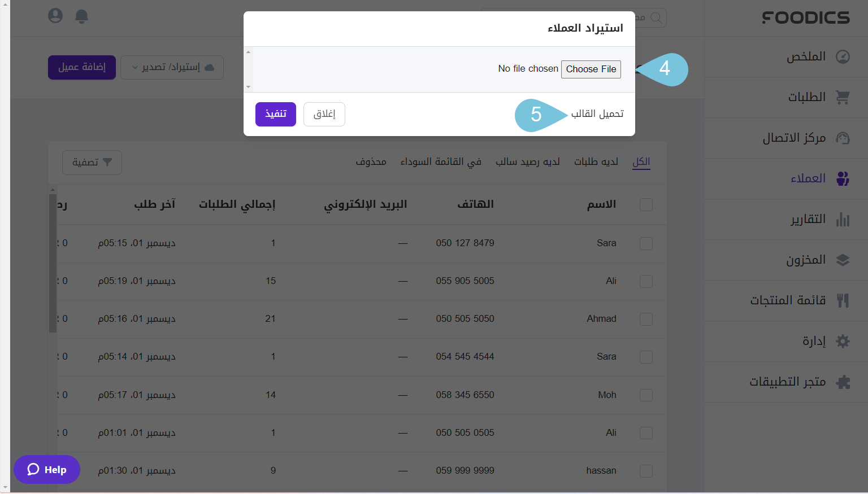Click the Inventory (المخزون) layers icon
868x494 pixels.
tap(843, 260)
